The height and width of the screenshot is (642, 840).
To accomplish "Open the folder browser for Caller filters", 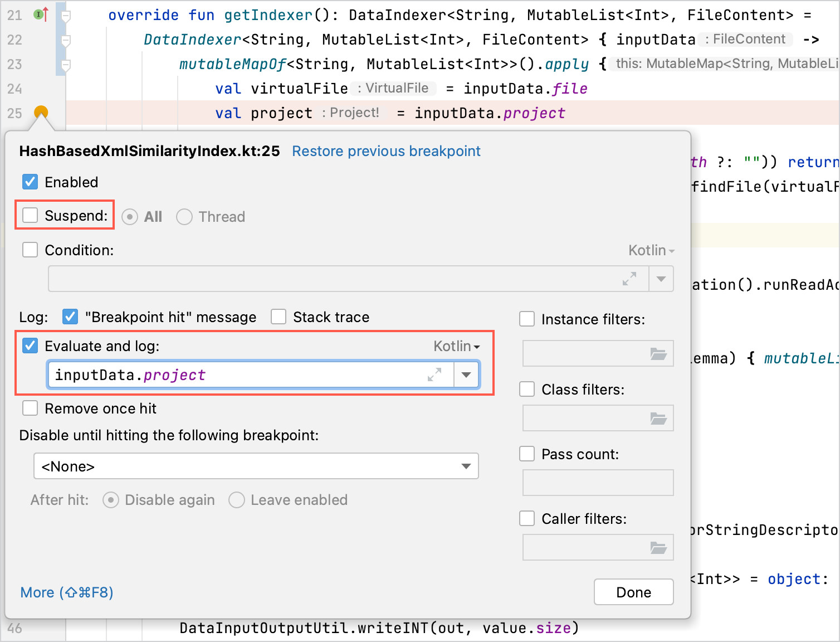I will coord(659,547).
